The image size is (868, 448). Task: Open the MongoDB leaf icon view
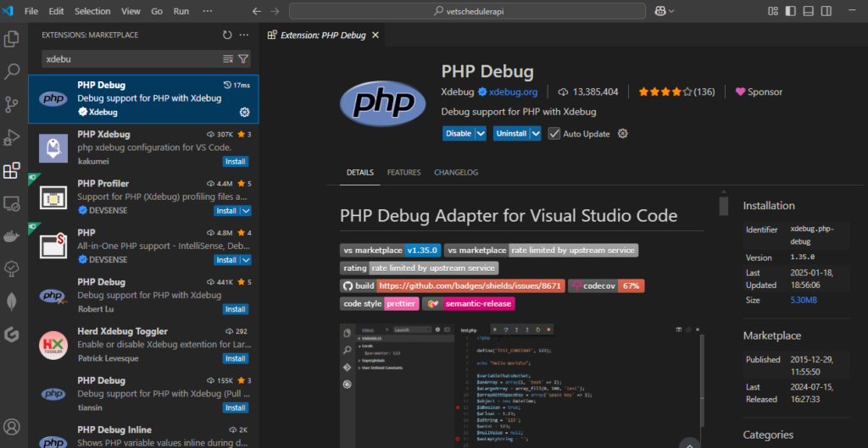[x=12, y=301]
